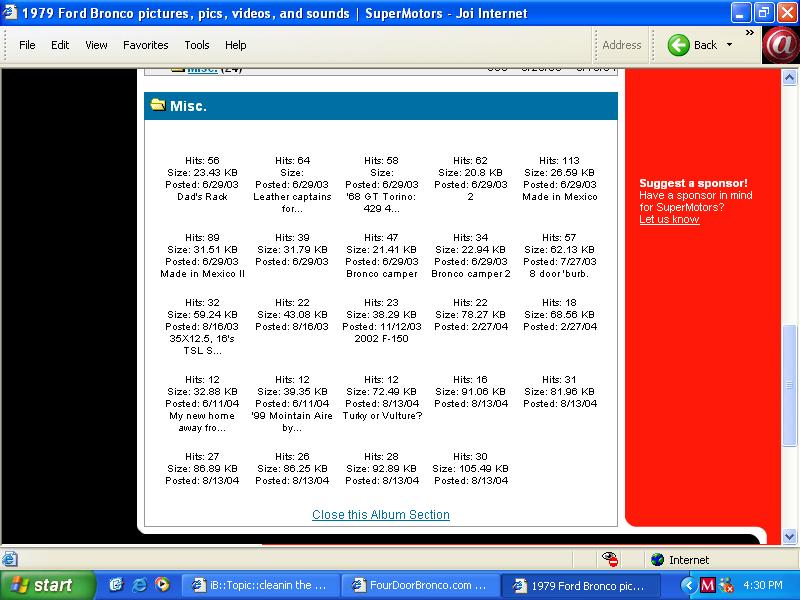
Task: Follow the Let us know link
Action: pyautogui.click(x=669, y=219)
